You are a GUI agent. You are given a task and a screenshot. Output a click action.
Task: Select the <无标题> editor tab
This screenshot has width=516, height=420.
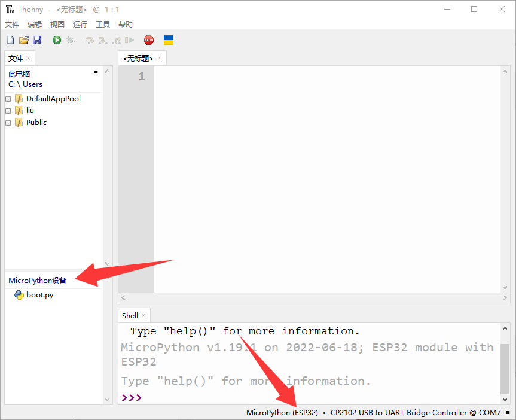point(138,58)
